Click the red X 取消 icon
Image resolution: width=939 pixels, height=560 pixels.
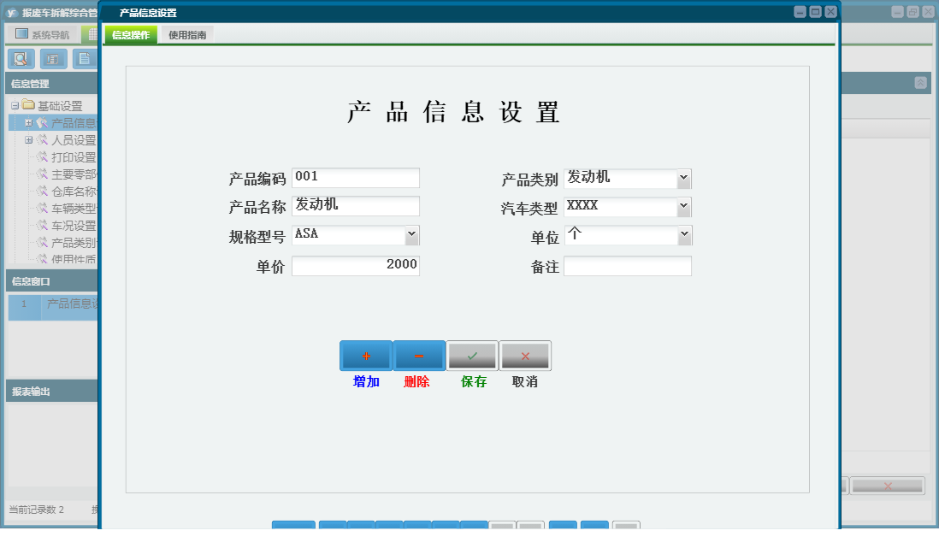[525, 355]
